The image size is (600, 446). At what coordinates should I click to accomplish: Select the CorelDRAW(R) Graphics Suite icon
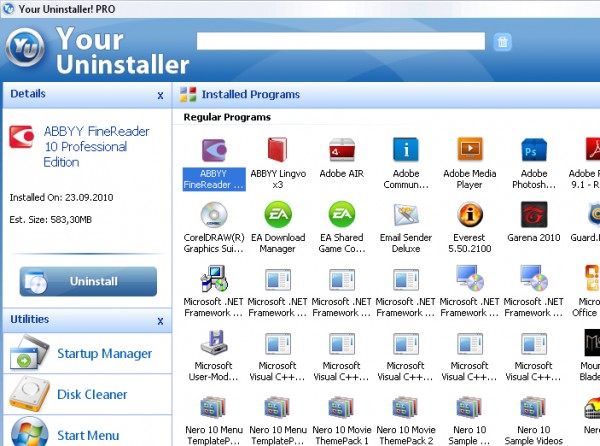point(214,214)
